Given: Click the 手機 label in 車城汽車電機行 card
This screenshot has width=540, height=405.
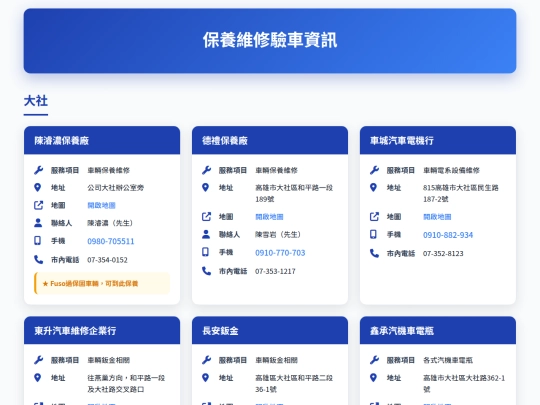Looking at the screenshot, I should click(x=394, y=235).
